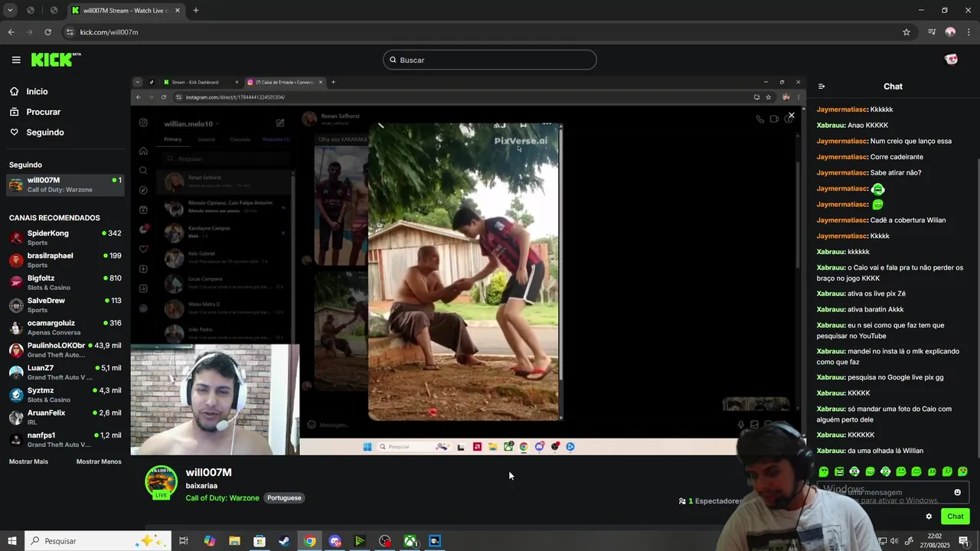Insert the first green emote in chat
The height and width of the screenshot is (551, 980).
[x=824, y=471]
